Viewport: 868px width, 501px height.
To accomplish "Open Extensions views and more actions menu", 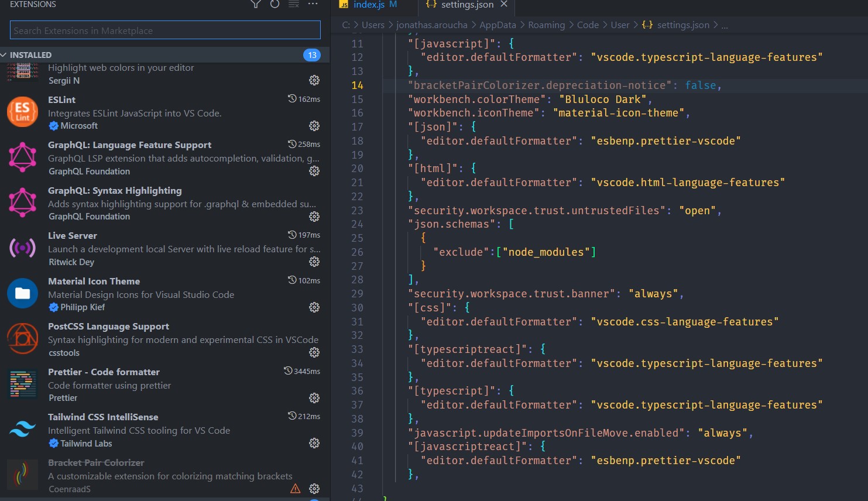I will (313, 4).
